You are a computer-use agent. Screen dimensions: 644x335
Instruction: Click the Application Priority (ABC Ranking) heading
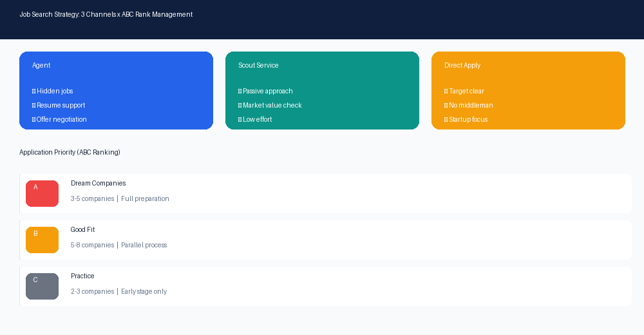(x=70, y=152)
